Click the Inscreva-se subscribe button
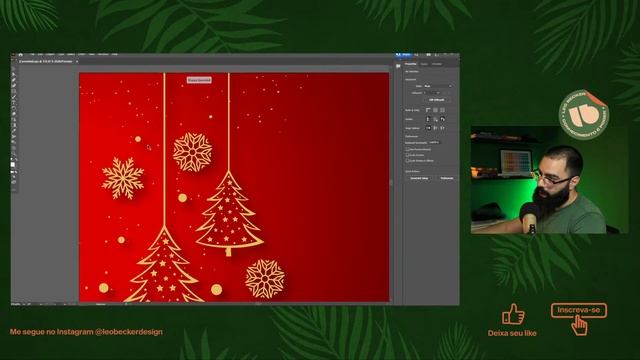Viewport: 640px width, 360px height. [x=579, y=310]
